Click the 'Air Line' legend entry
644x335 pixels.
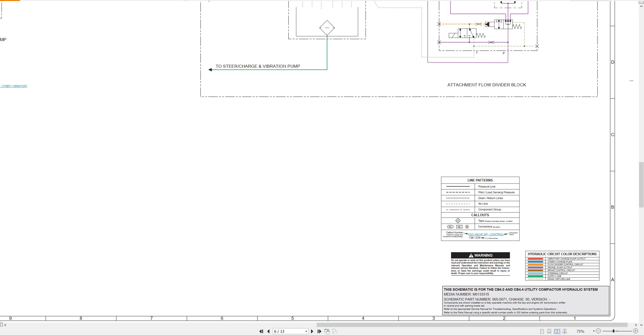[483, 204]
